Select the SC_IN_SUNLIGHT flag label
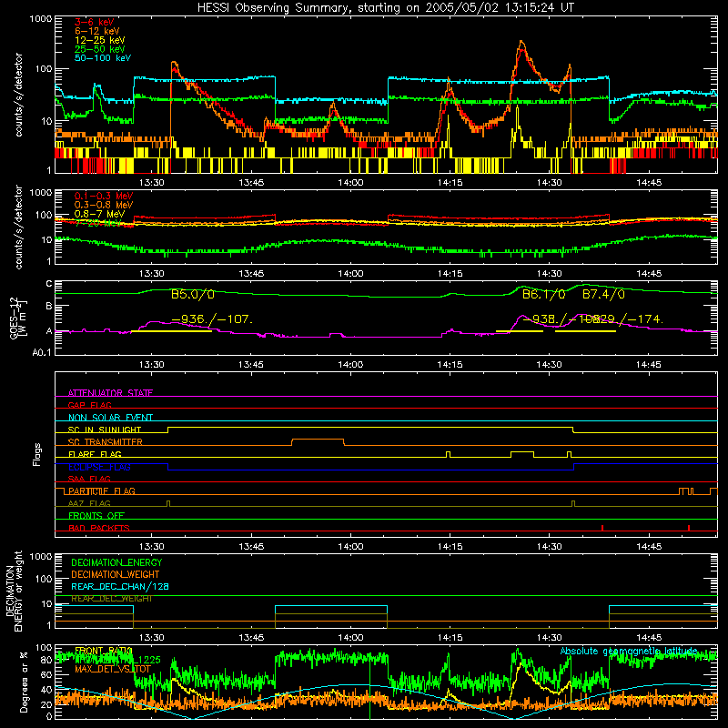Image resolution: width=728 pixels, height=728 pixels. click(105, 430)
